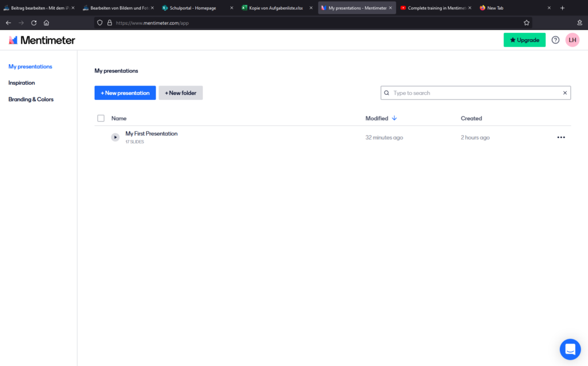Create a New folder
This screenshot has height=366, width=588.
tap(180, 93)
